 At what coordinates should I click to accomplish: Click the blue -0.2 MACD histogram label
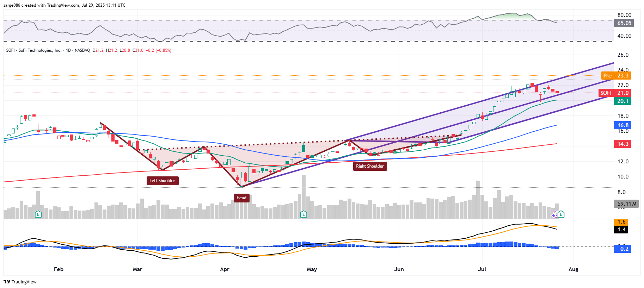(x=622, y=249)
